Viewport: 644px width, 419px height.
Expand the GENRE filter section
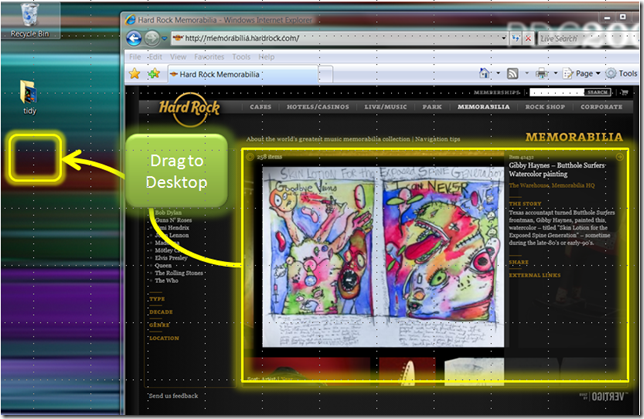(159, 325)
